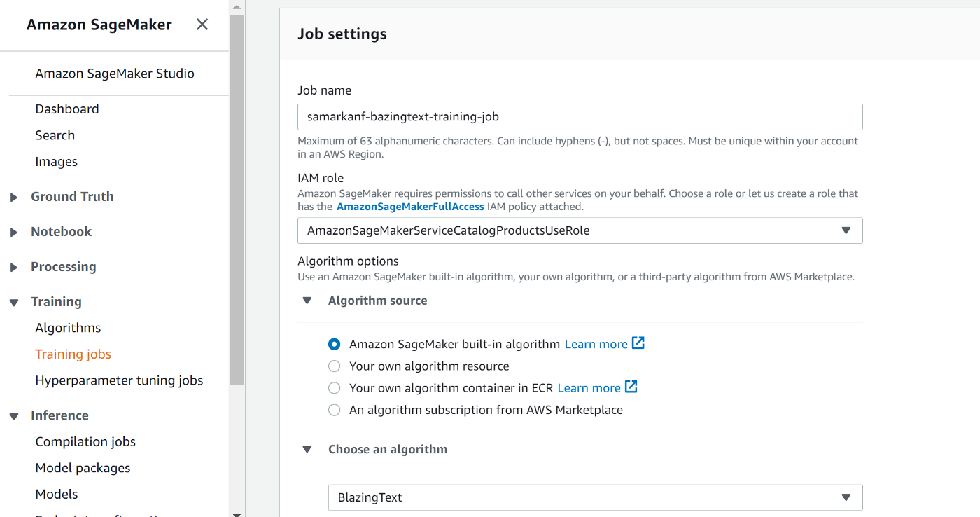Open the AmazonSageMakerFullAccess policy link

point(410,207)
